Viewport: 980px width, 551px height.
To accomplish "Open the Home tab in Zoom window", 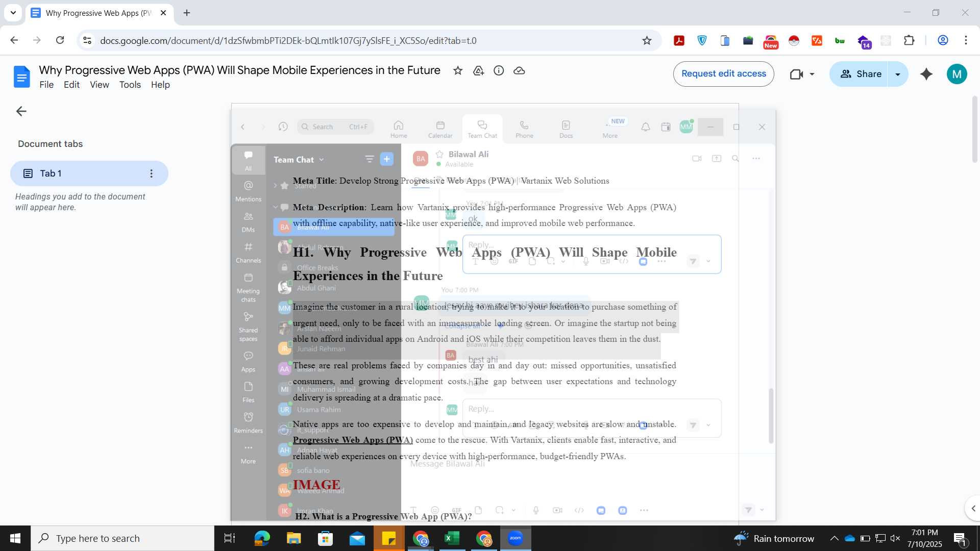I will pos(399,129).
